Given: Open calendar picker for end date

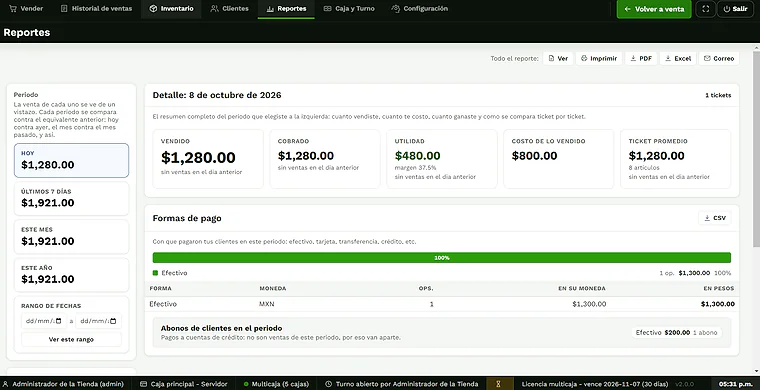Looking at the screenshot, I should [113, 321].
